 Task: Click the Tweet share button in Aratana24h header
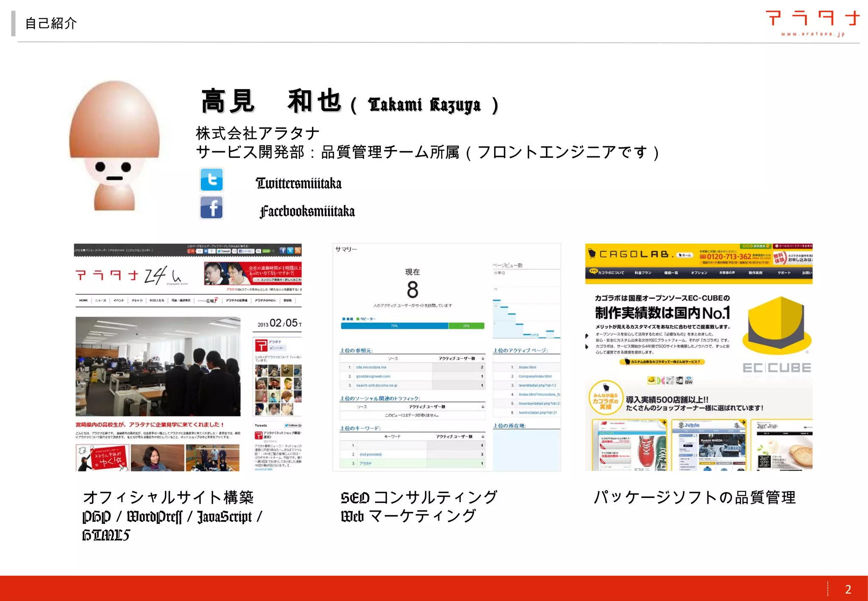[x=223, y=251]
